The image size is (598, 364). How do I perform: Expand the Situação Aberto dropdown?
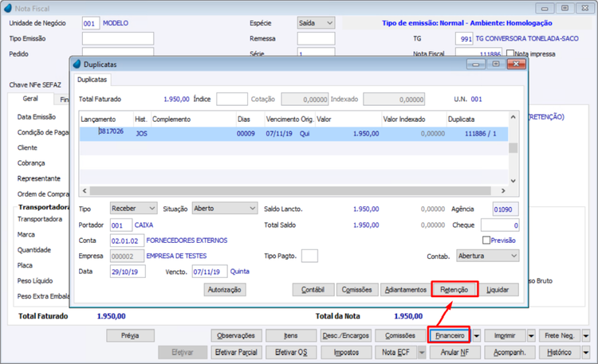pyautogui.click(x=252, y=209)
